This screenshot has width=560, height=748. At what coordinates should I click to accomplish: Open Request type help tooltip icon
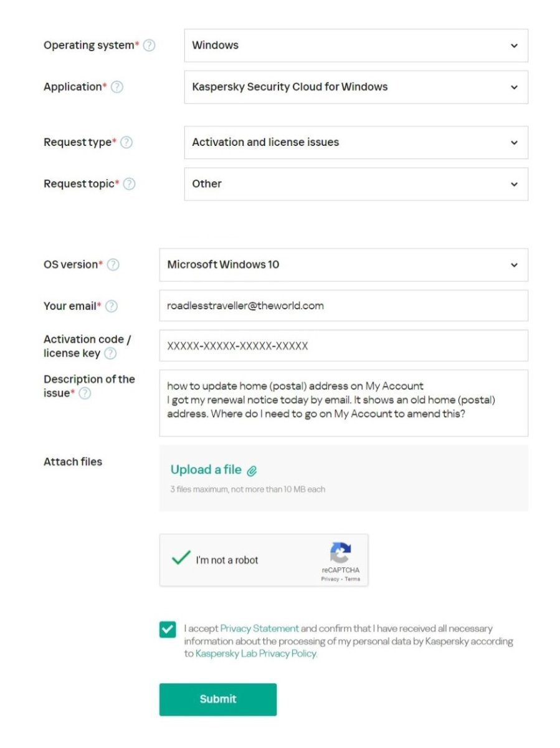pos(126,143)
